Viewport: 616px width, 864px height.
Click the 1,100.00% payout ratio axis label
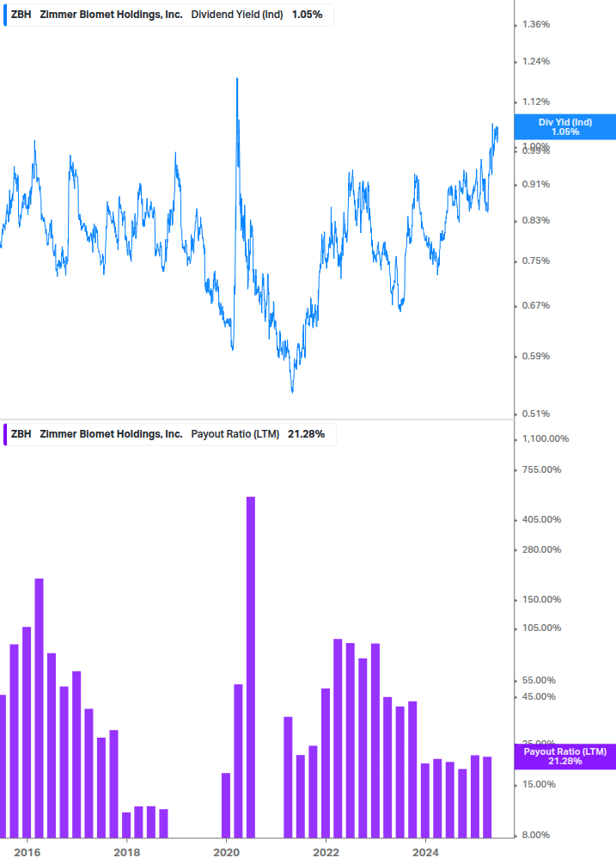click(545, 438)
